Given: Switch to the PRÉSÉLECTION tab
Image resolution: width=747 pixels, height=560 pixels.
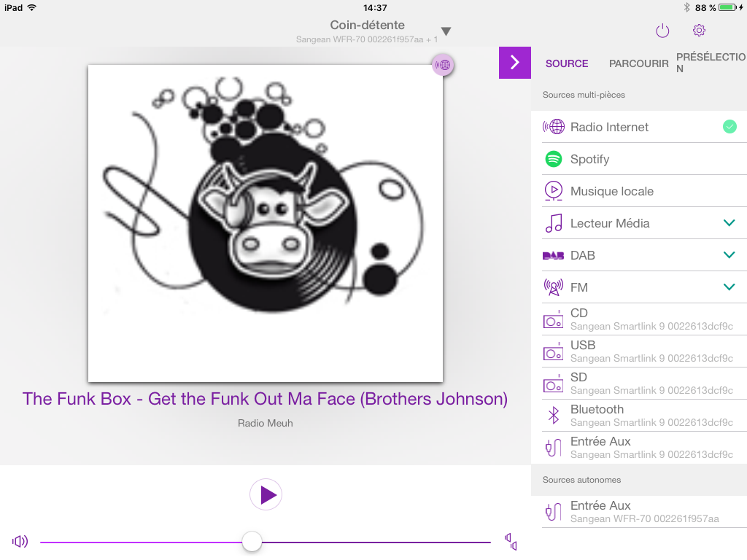Looking at the screenshot, I should 711,63.
